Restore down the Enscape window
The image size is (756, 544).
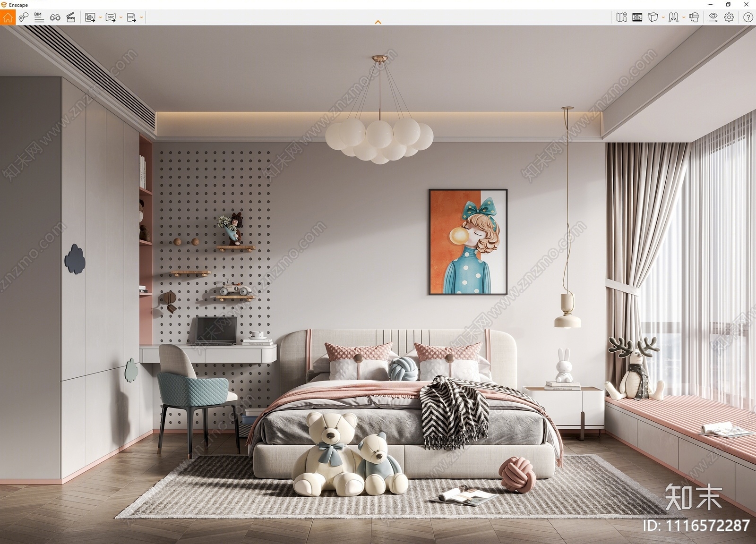pos(728,5)
